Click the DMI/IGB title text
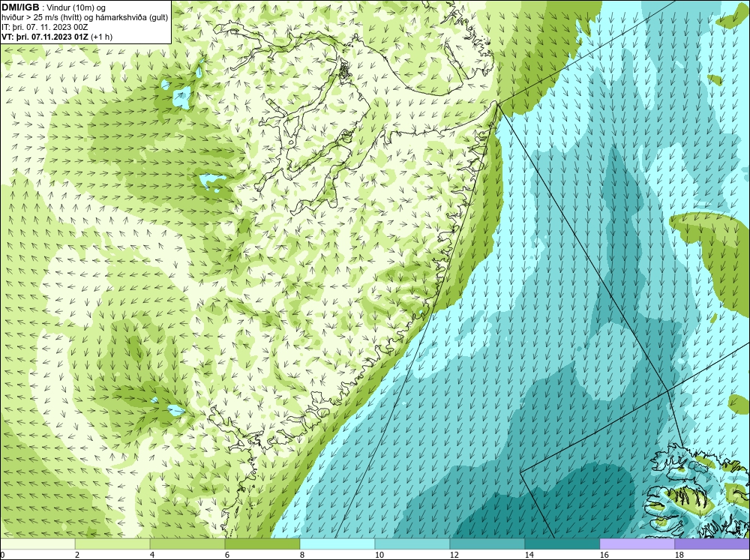The width and height of the screenshot is (750, 560). click(20, 7)
